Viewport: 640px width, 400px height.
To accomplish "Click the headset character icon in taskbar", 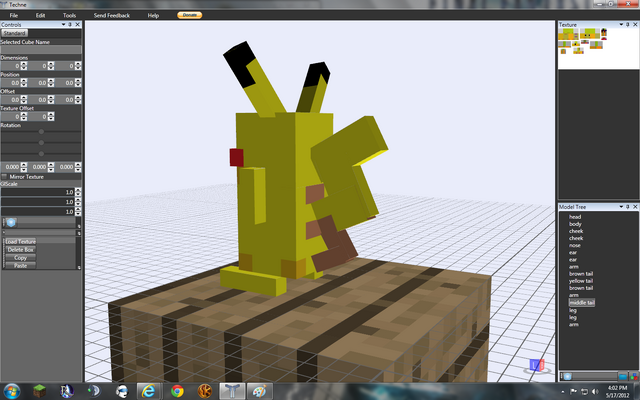I will pos(121,391).
